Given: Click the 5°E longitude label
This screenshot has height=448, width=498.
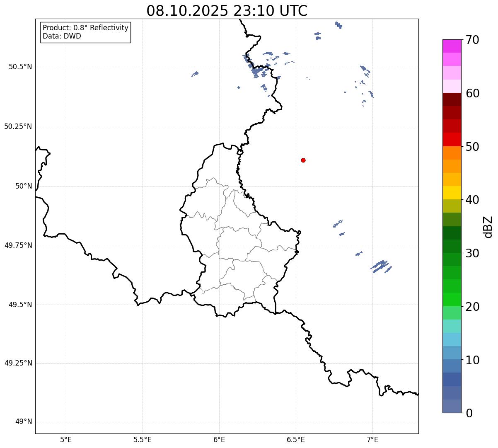Looking at the screenshot, I should click(66, 439).
